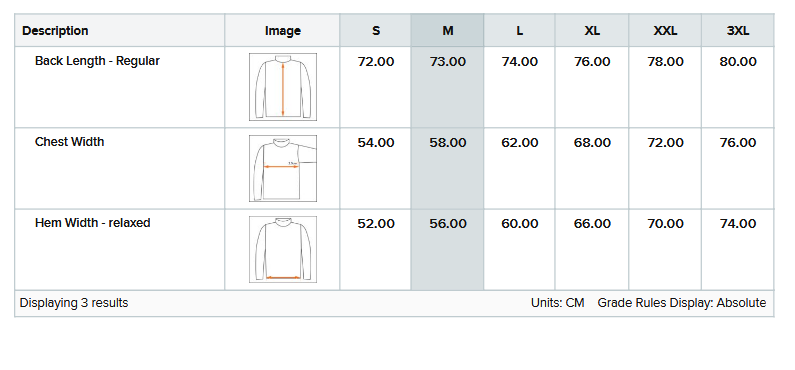Click the 74.00 hem width value for 3XL
Viewport: 795px width, 370px height.
pyautogui.click(x=738, y=224)
